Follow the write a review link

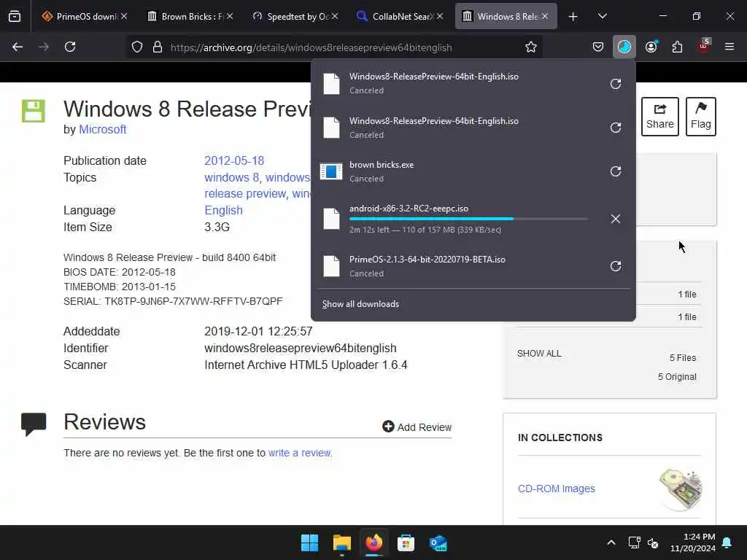pyautogui.click(x=300, y=453)
